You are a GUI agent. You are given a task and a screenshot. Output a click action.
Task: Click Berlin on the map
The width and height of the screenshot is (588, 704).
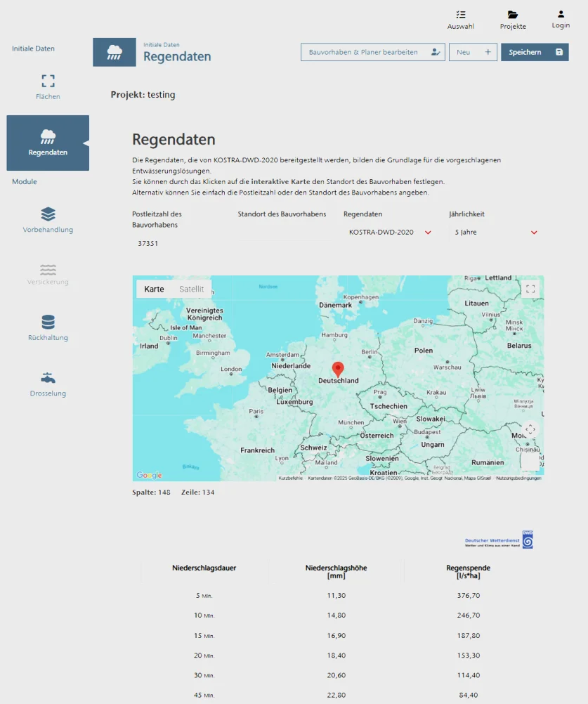coord(370,353)
